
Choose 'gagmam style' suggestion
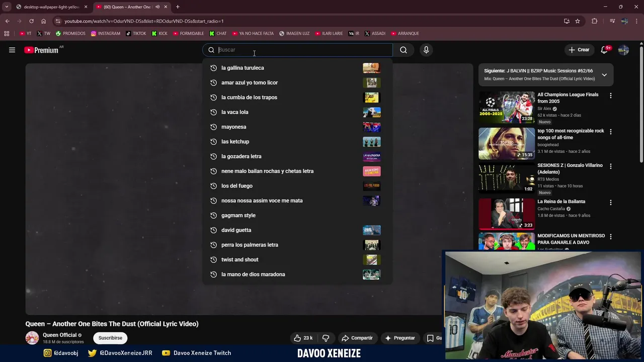coord(297,215)
